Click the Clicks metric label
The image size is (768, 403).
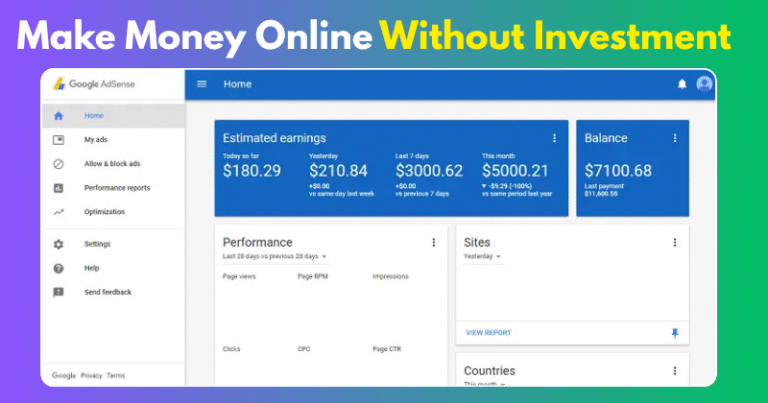231,349
